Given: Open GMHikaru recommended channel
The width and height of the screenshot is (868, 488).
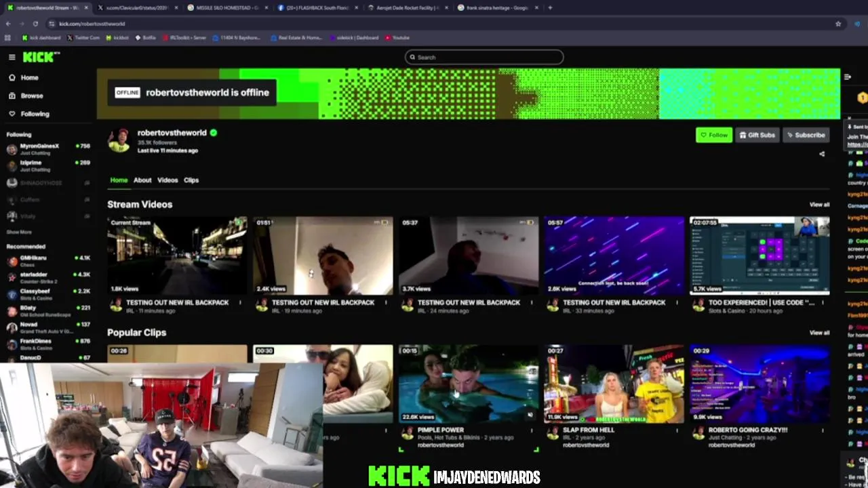Looking at the screenshot, I should click(x=47, y=261).
